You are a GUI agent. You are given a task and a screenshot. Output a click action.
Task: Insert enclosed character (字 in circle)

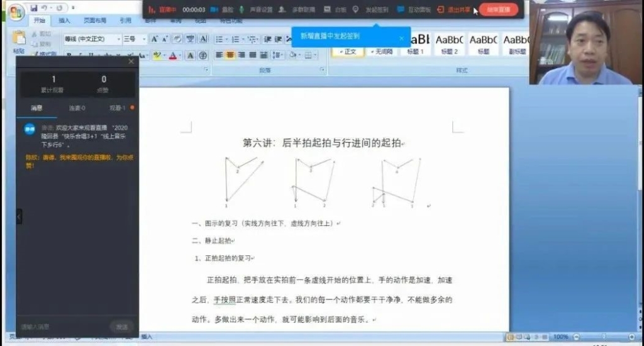pyautogui.click(x=203, y=55)
